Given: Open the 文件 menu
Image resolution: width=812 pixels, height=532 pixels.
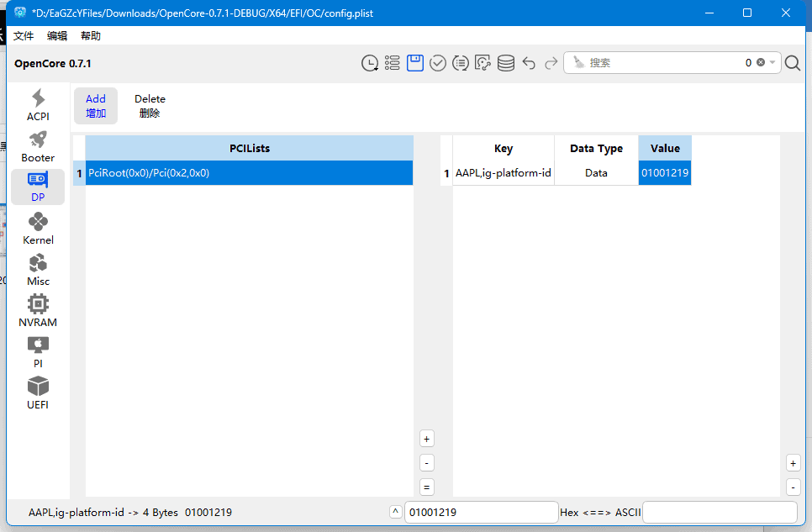Looking at the screenshot, I should coord(24,36).
